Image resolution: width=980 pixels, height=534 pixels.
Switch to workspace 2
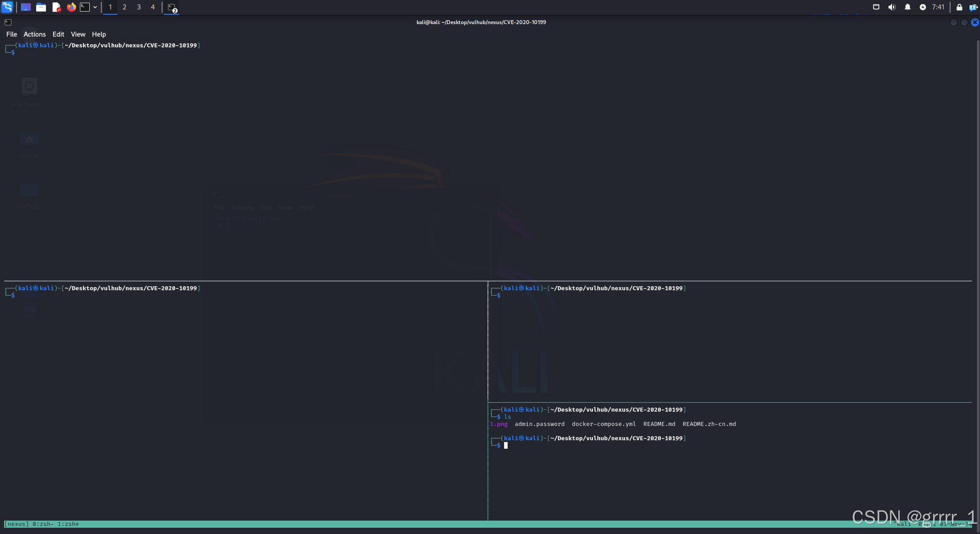(124, 7)
